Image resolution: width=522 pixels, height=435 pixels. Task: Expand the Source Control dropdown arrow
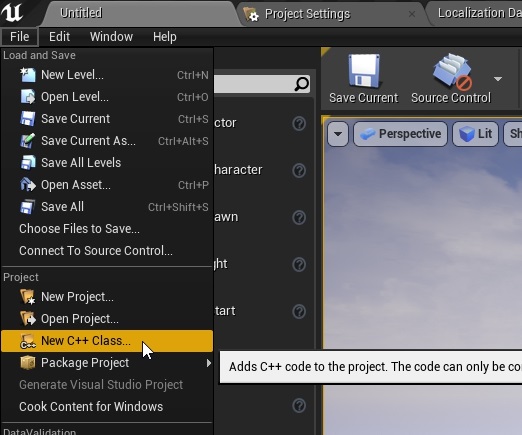(x=498, y=79)
